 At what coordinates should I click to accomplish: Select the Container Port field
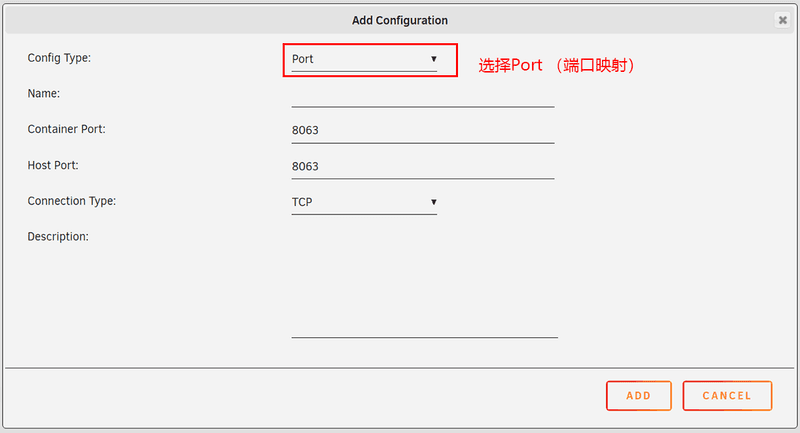point(423,131)
